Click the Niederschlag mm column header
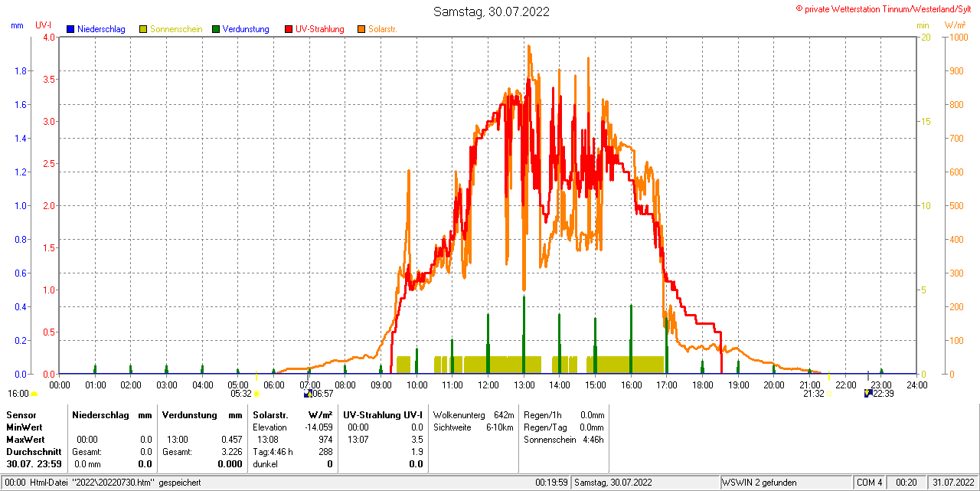The image size is (980, 491). (112, 414)
